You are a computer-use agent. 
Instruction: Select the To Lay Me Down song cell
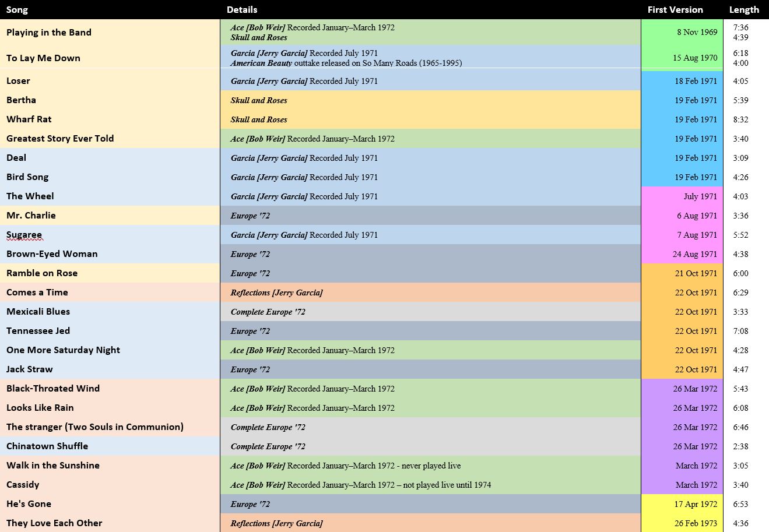(x=110, y=58)
